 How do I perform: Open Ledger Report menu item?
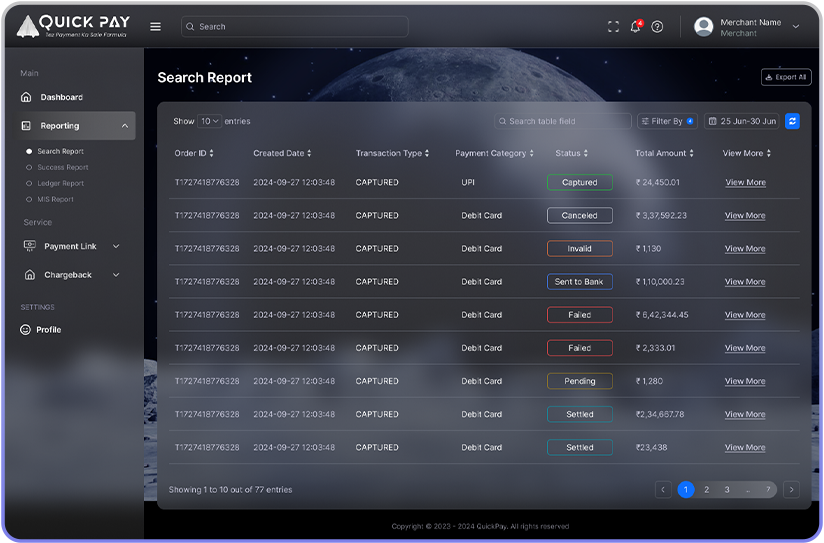[60, 183]
